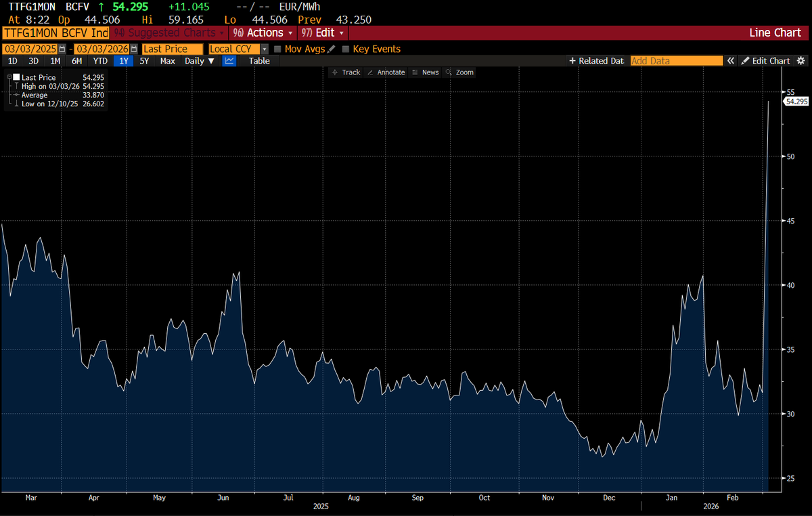This screenshot has height=516, width=812.
Task: Click the header last price 54.295
Action: click(131, 7)
